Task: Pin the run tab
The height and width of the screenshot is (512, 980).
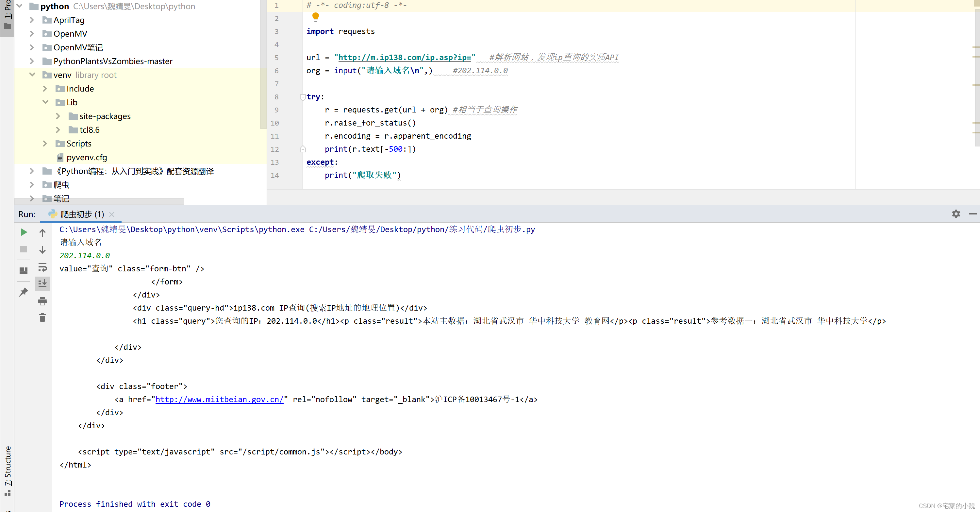Action: 24,292
